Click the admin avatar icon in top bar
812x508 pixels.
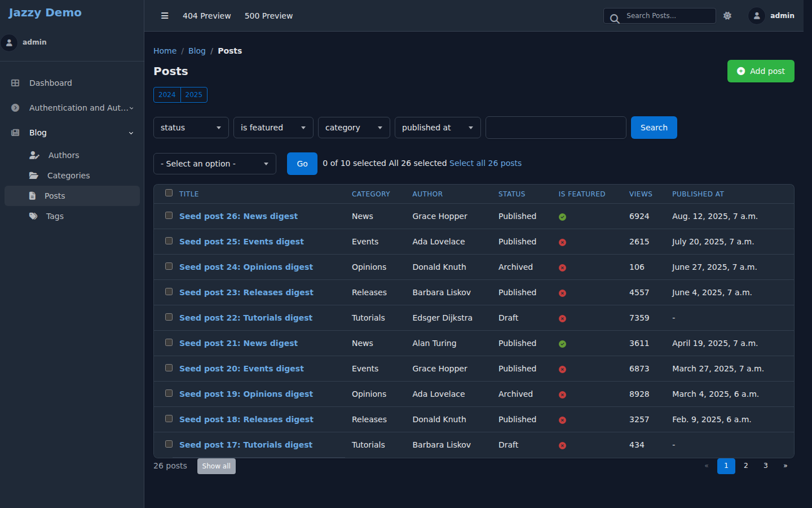tap(757, 16)
